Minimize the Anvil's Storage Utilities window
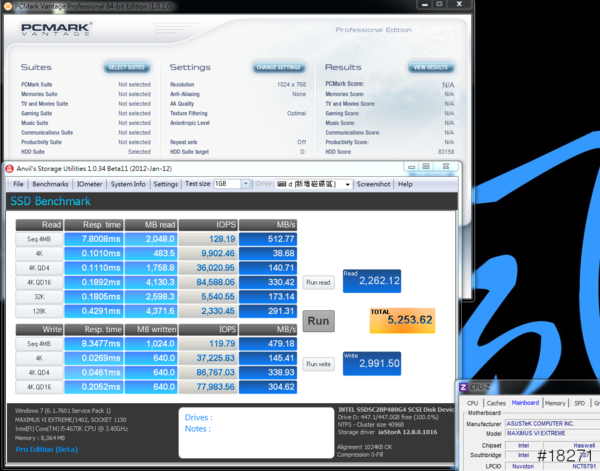Screen dimensions: 600x471 tap(411, 166)
